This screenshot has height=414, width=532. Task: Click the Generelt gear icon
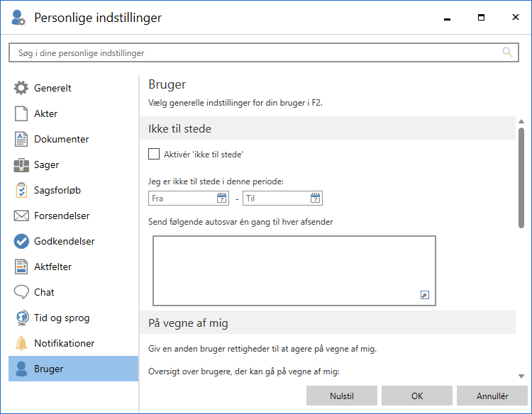click(x=22, y=89)
